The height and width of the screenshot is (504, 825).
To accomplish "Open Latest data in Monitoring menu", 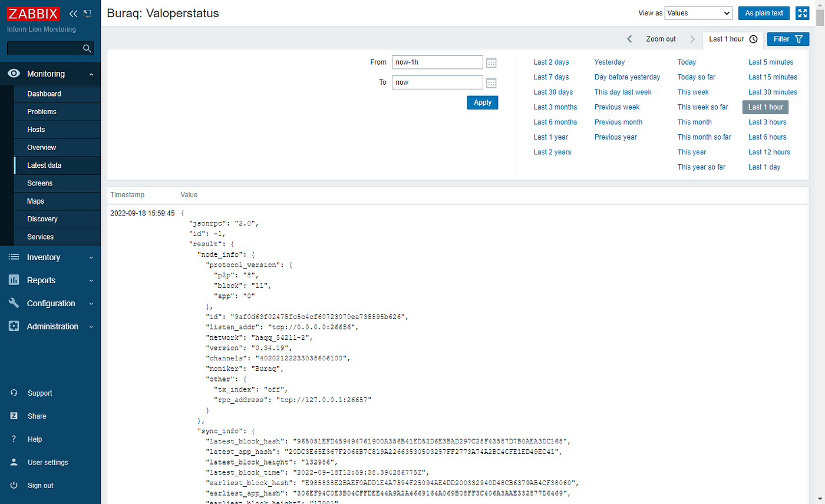I will click(x=57, y=165).
